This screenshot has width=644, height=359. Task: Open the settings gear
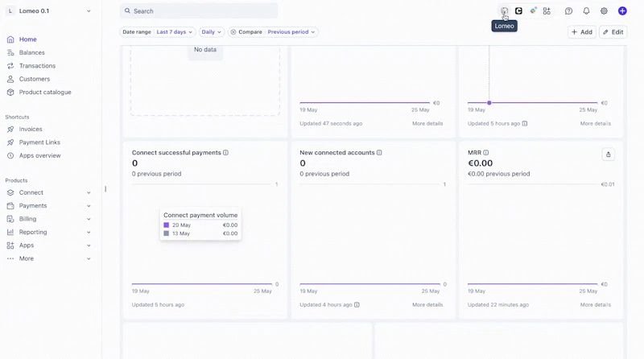pyautogui.click(x=604, y=11)
